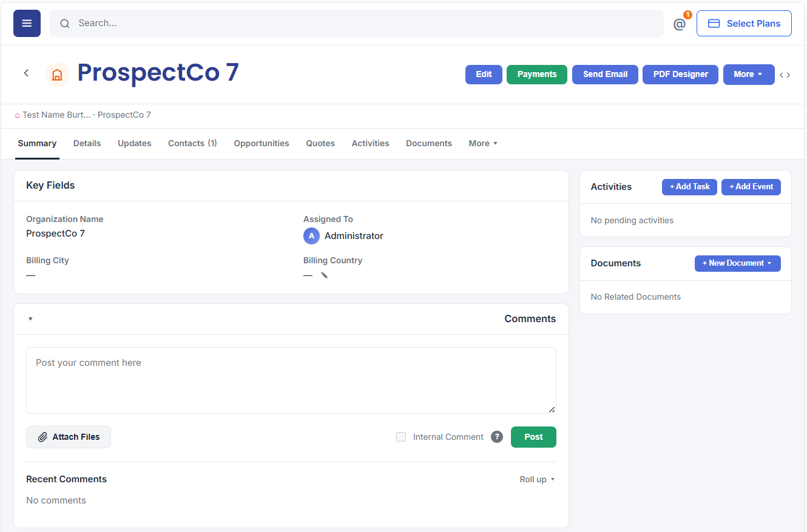Open the Opportunities tab
The height and width of the screenshot is (532, 807).
click(x=262, y=143)
